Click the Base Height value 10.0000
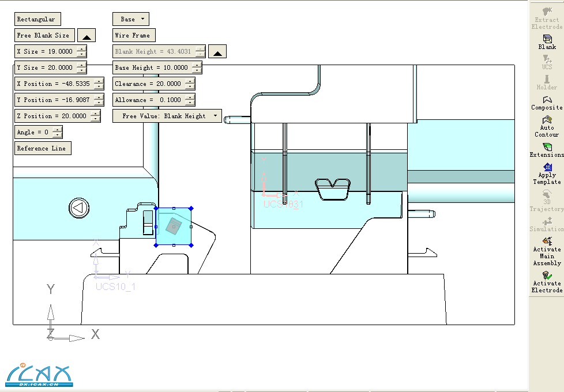 [175, 67]
